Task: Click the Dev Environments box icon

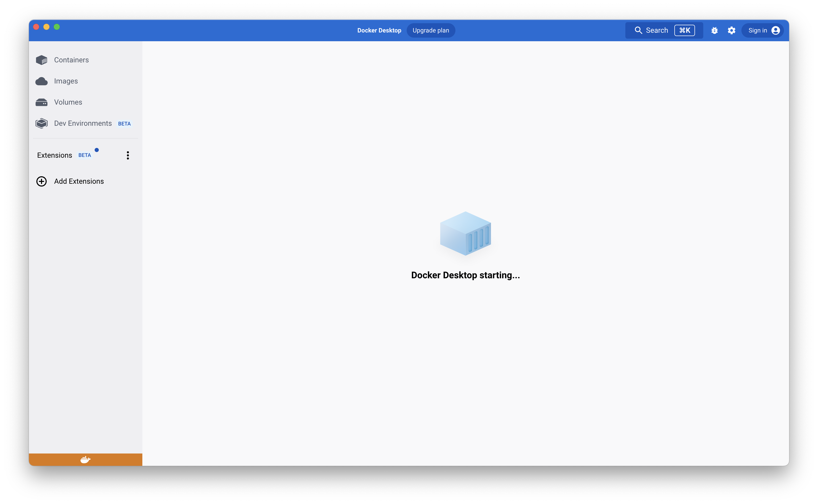Action: [x=41, y=123]
